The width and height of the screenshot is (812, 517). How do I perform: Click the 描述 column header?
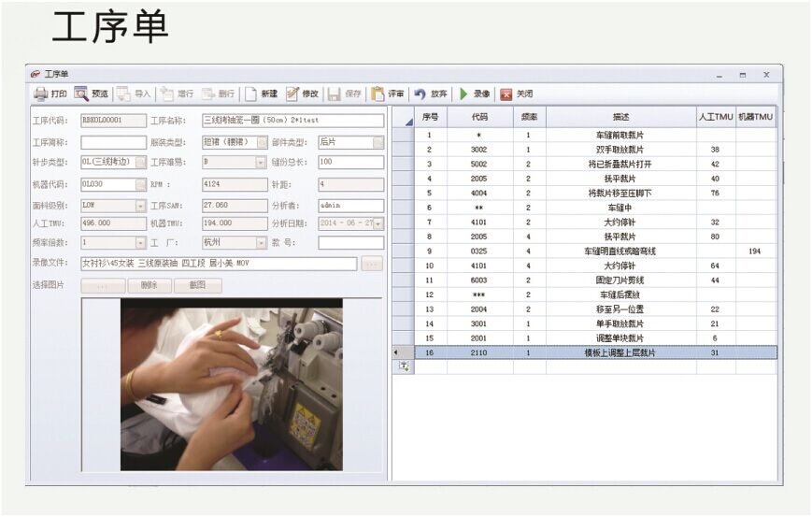pyautogui.click(x=620, y=118)
